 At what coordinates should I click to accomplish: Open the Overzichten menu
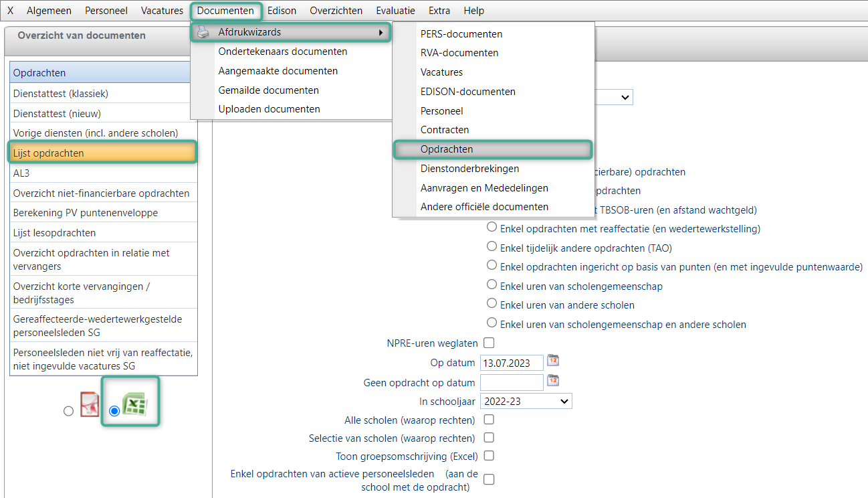point(336,11)
